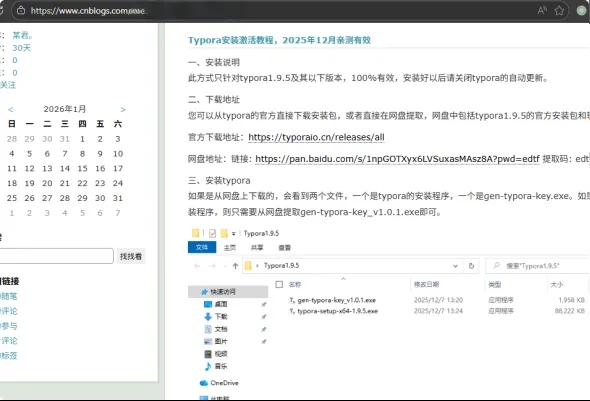Click the 找找看 search button
Viewport: 590px width, 401px height.
[131, 256]
